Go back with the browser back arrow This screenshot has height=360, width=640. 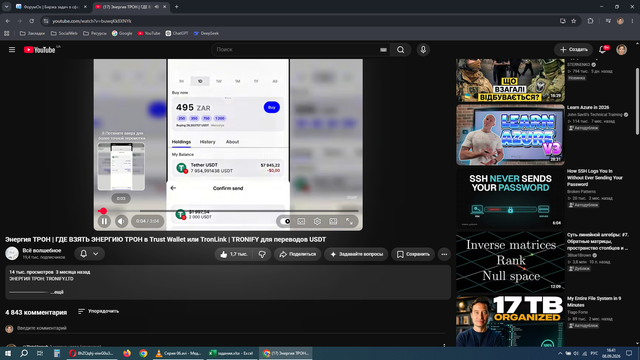coord(8,21)
